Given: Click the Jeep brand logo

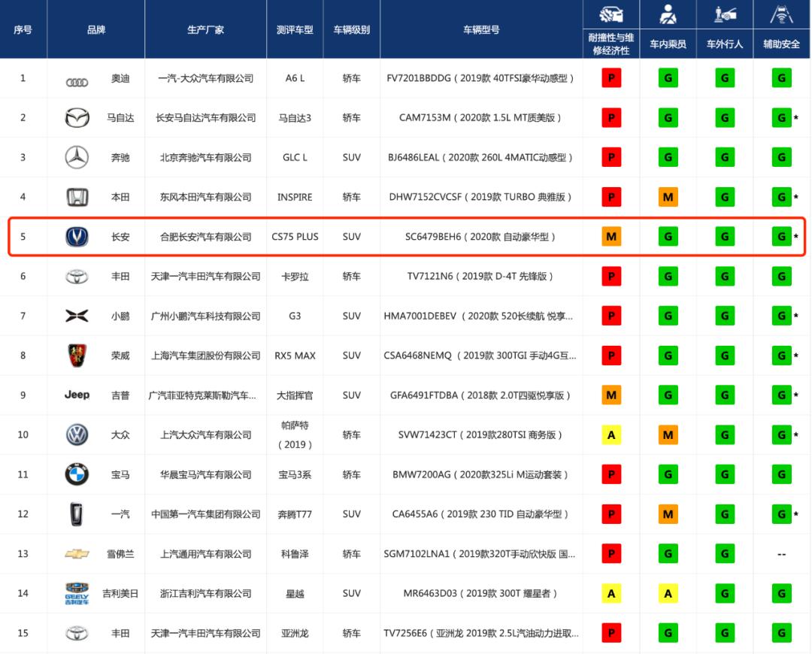Looking at the screenshot, I should pyautogui.click(x=77, y=395).
